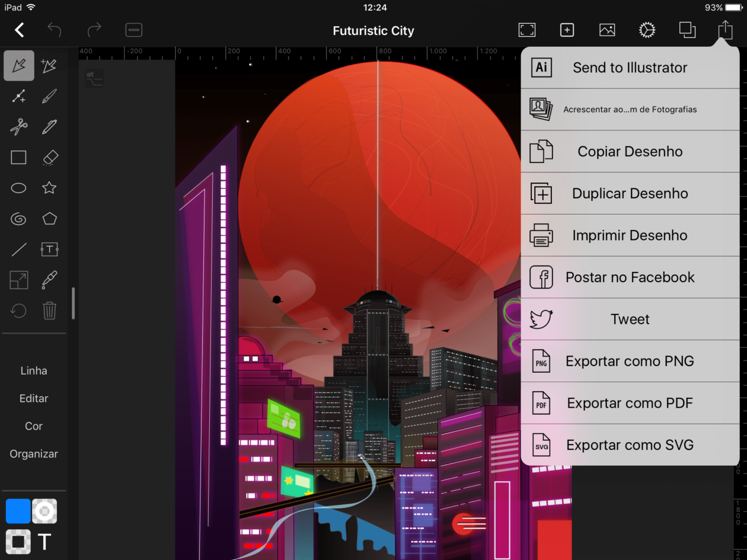Viewport: 747px width, 560px height.
Task: Pick the Eyedropper tool
Action: (x=49, y=280)
